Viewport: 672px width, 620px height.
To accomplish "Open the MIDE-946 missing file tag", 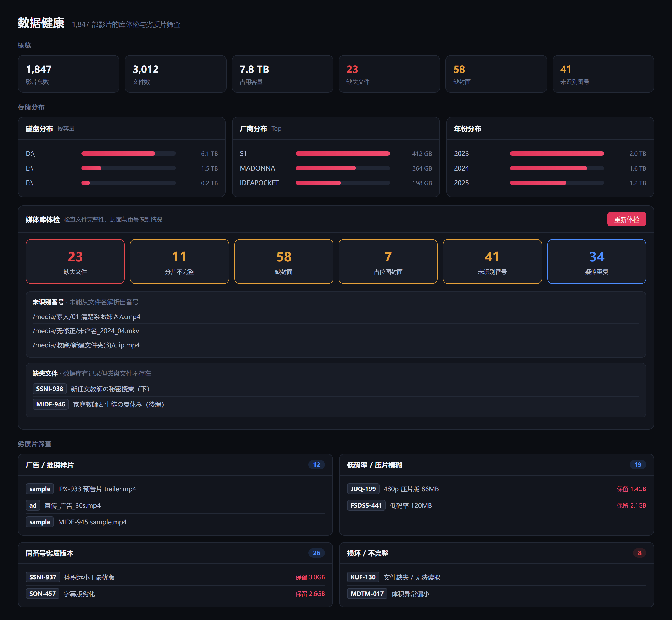I will point(51,404).
